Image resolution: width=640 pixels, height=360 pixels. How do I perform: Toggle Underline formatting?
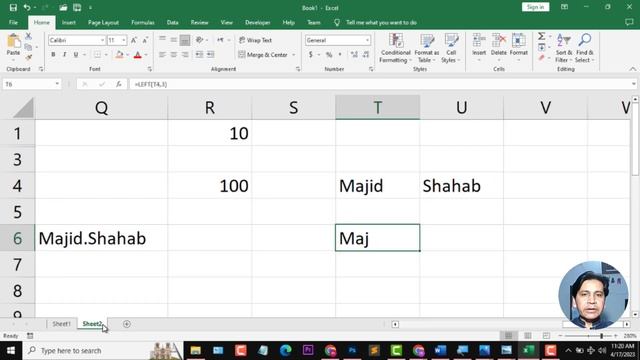(x=76, y=54)
